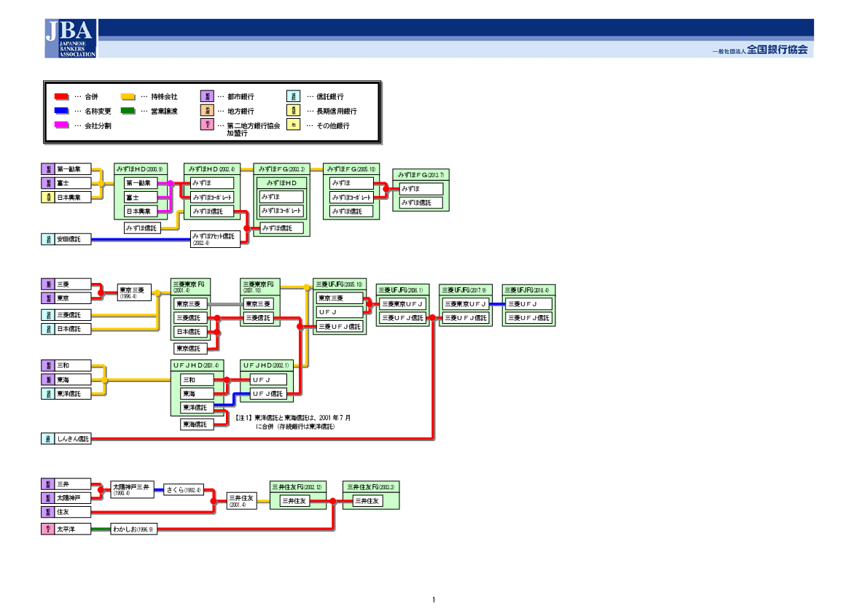The image size is (868, 614).
Task: Click the blue 名称変更 legend color swatch
Action: click(x=63, y=111)
